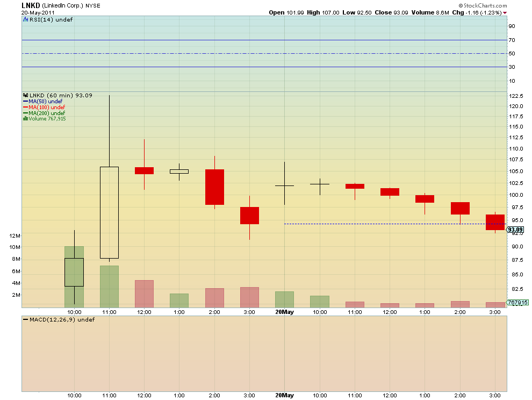Screen dimensions: 532x400
Task: Click the "LNKD (60 min) 93.09" legend text
Action: point(61,95)
